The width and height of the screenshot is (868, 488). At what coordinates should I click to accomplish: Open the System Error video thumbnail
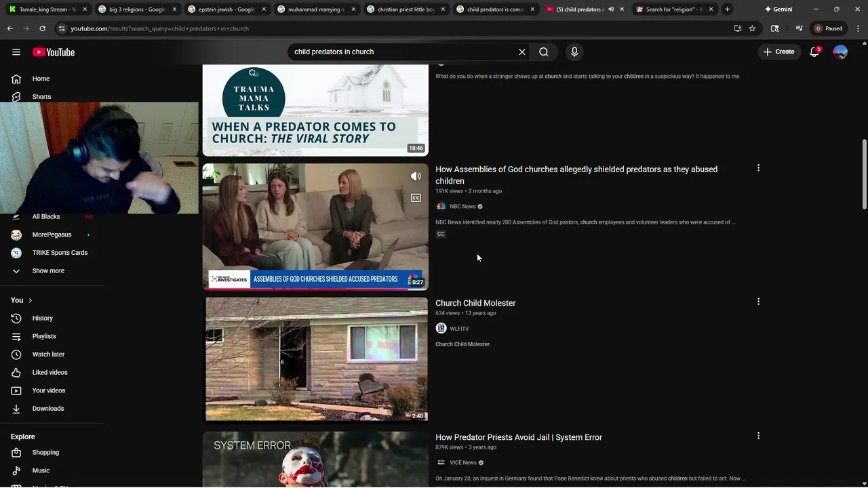coord(315,460)
